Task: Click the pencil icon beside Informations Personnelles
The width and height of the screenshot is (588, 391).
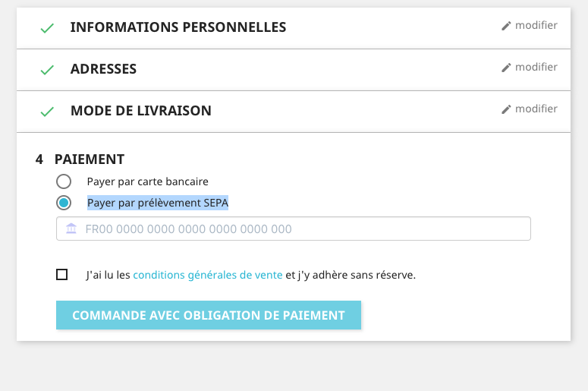Action: 506,26
